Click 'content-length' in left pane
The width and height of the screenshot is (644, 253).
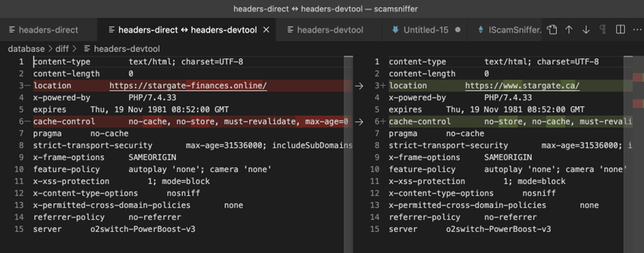coord(66,74)
